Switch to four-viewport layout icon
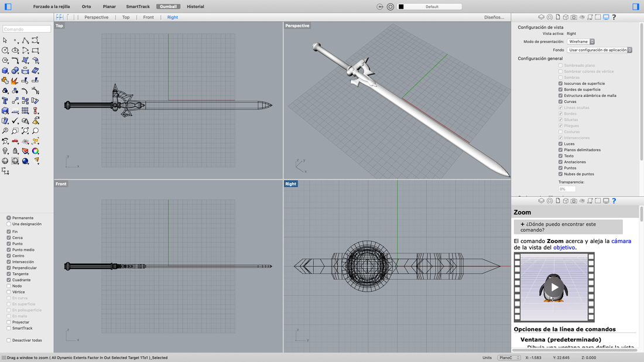The width and height of the screenshot is (644, 362). pos(60,17)
